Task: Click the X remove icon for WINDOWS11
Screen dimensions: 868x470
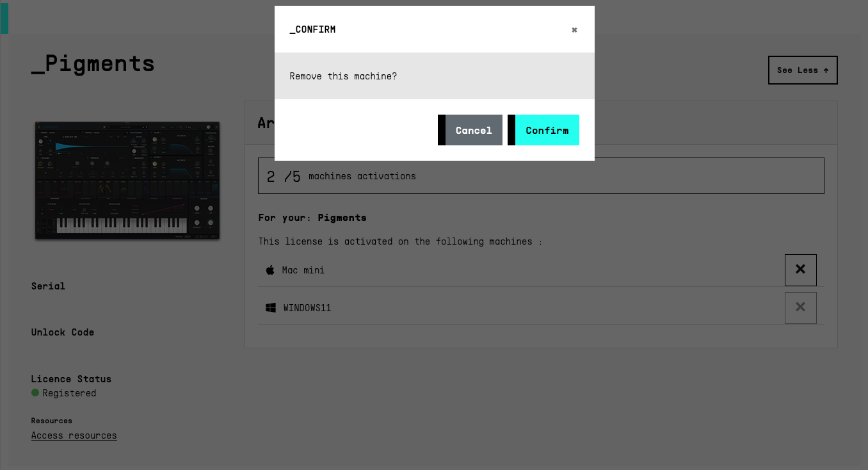Action: click(800, 307)
